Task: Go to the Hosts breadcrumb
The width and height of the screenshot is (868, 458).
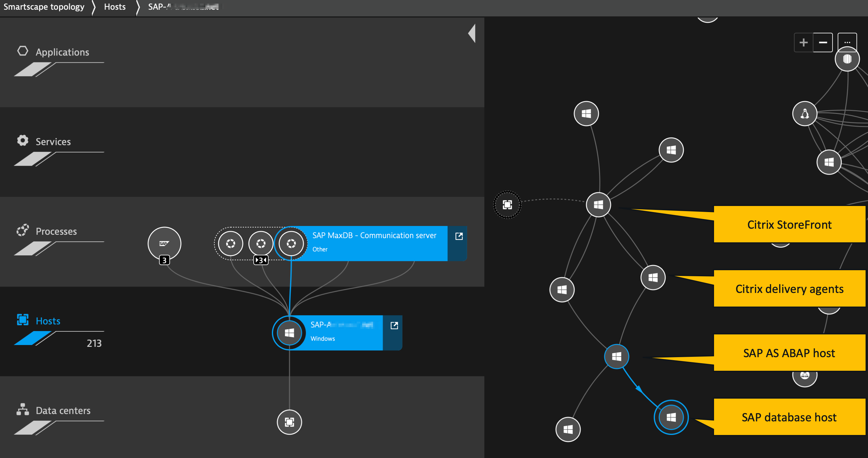Action: click(x=115, y=7)
